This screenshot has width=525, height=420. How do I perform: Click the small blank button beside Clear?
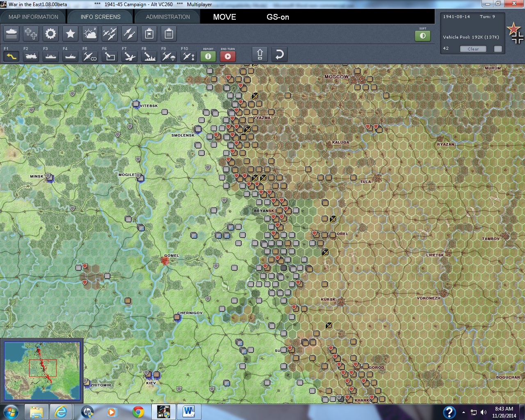tap(498, 49)
